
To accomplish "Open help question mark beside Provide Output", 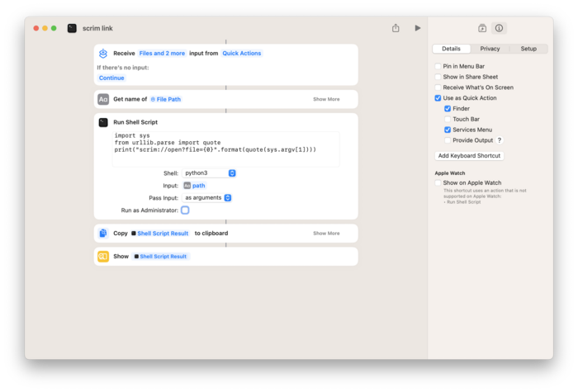I will [500, 140].
